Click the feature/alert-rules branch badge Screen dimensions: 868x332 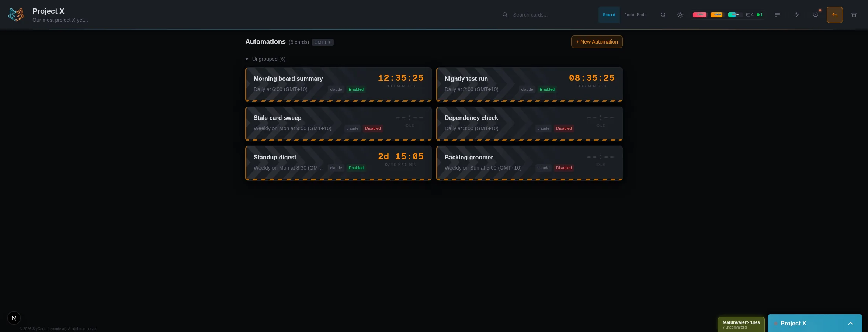pos(741,324)
